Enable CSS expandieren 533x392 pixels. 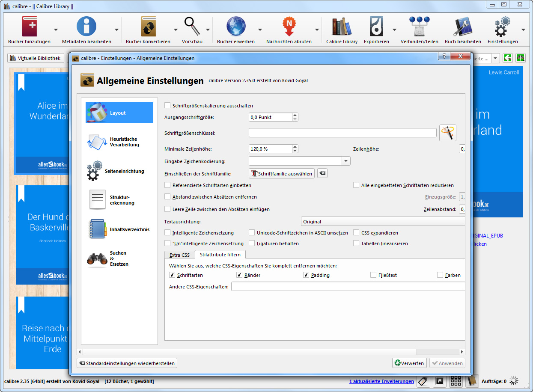point(356,233)
